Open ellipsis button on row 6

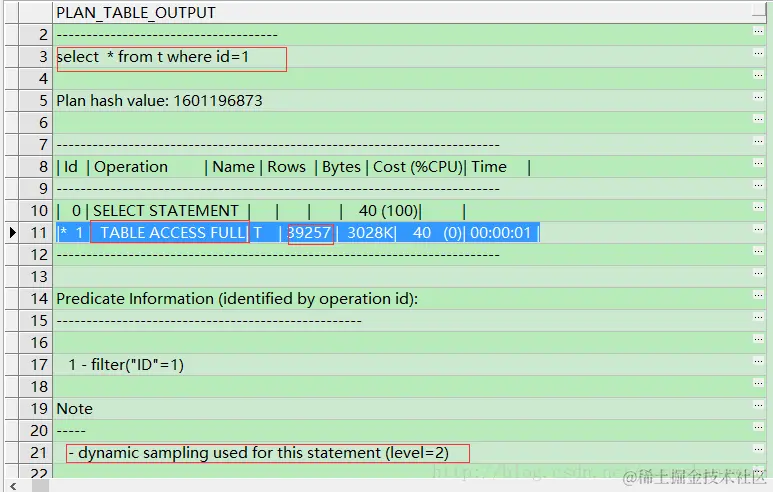(x=758, y=119)
